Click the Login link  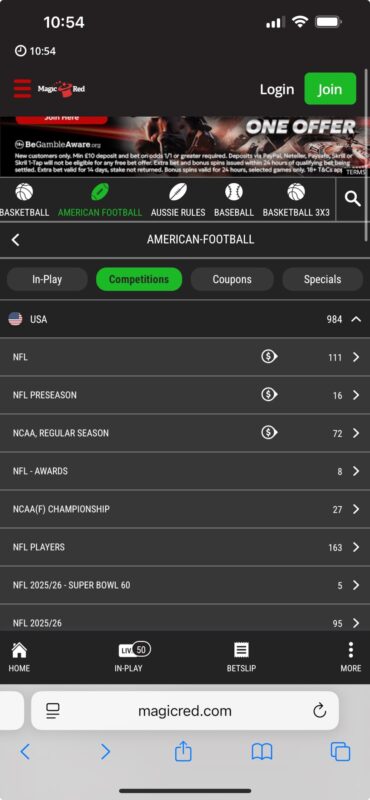click(277, 89)
